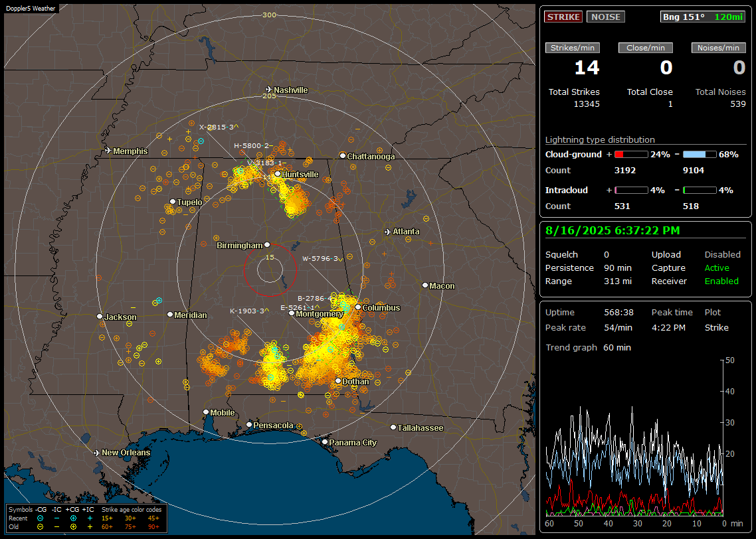
Task: Click the New Orleans airport icon
Action: click(97, 453)
